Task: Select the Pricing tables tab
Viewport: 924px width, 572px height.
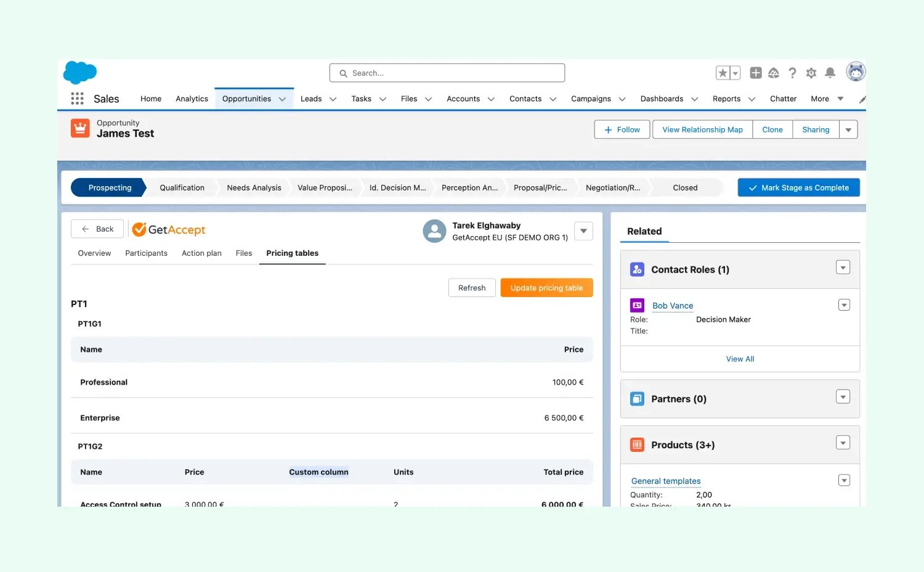Action: click(292, 253)
